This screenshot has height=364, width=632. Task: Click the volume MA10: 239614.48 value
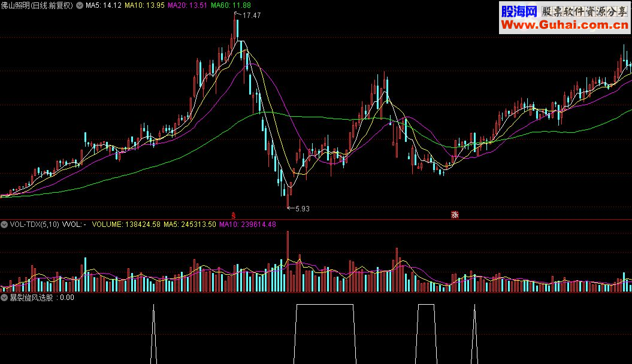[x=247, y=225]
